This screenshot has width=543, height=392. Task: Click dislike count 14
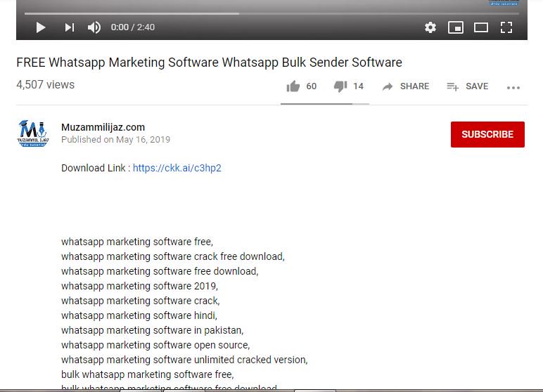[x=358, y=86]
